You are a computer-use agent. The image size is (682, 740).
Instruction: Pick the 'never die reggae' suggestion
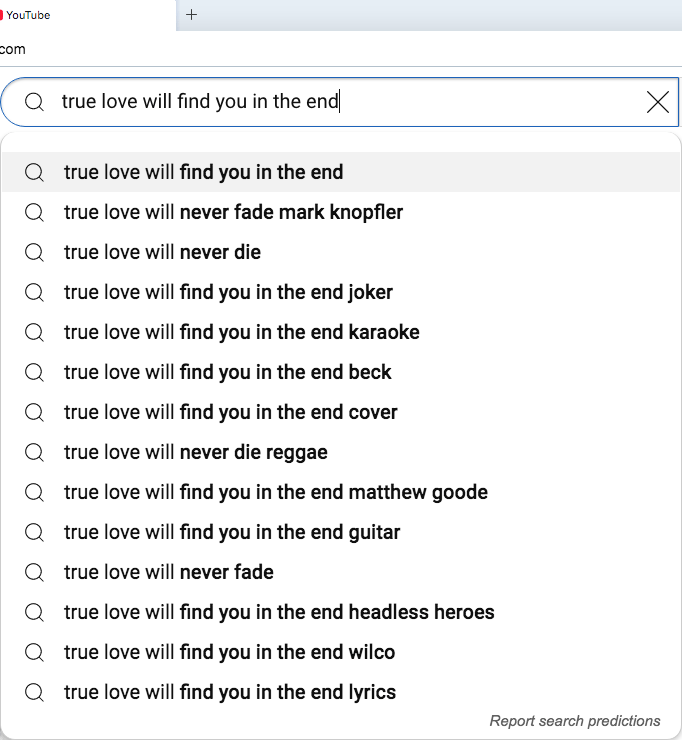[195, 452]
